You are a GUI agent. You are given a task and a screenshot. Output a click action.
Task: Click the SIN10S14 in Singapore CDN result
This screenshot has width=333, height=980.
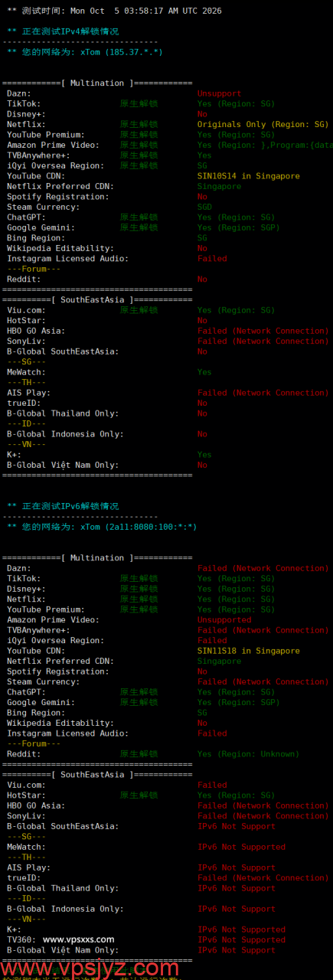click(x=249, y=176)
